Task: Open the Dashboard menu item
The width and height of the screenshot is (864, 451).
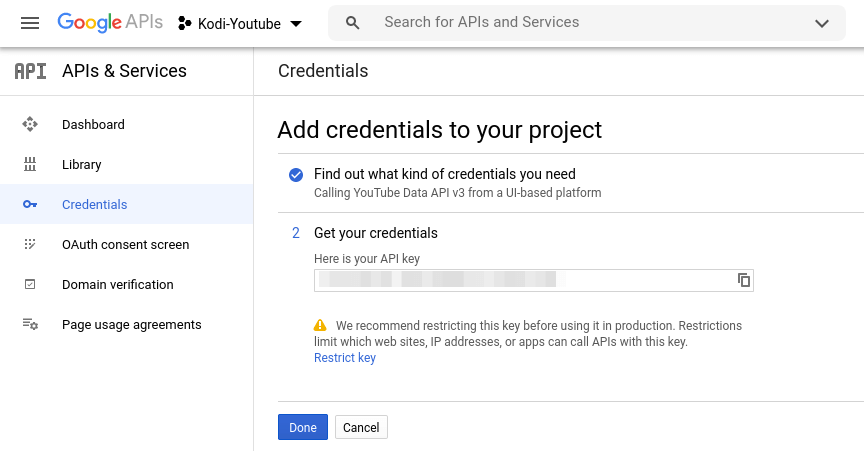Action: point(93,125)
